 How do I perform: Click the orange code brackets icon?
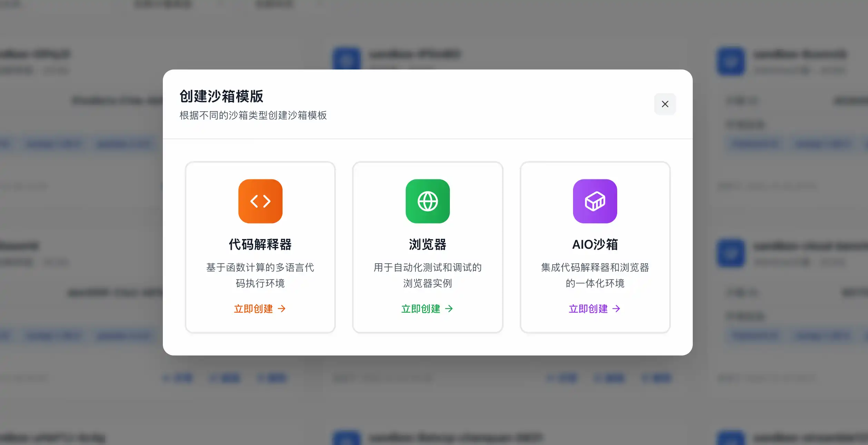pos(260,201)
